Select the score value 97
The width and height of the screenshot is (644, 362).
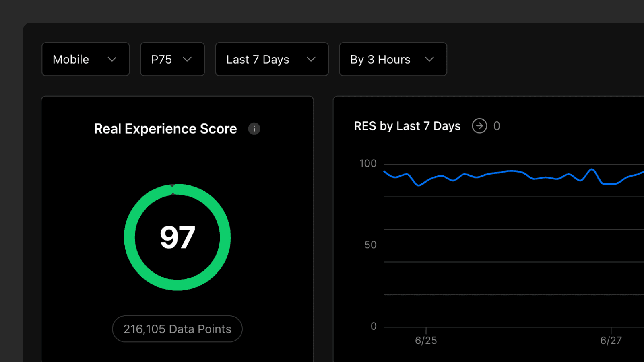(x=178, y=237)
